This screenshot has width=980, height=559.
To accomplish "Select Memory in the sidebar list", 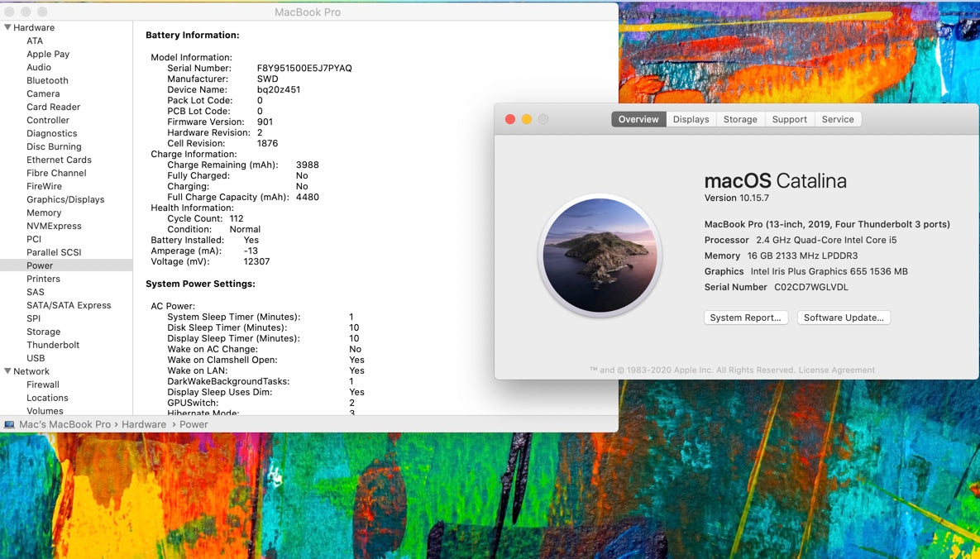I will (x=44, y=213).
